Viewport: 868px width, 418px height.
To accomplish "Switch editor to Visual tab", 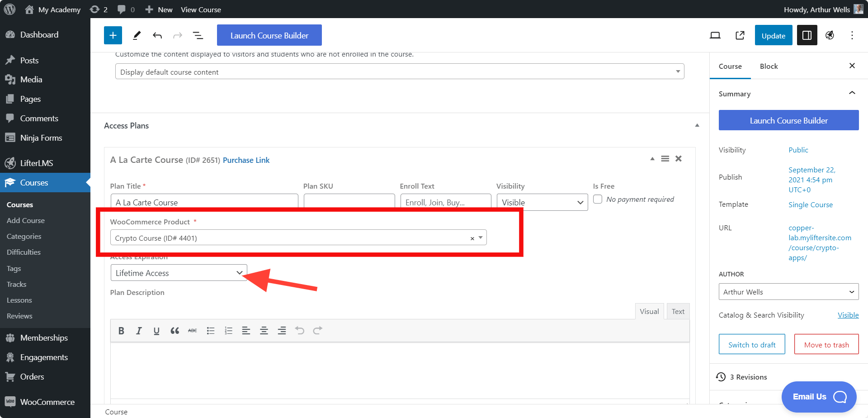I will [649, 311].
